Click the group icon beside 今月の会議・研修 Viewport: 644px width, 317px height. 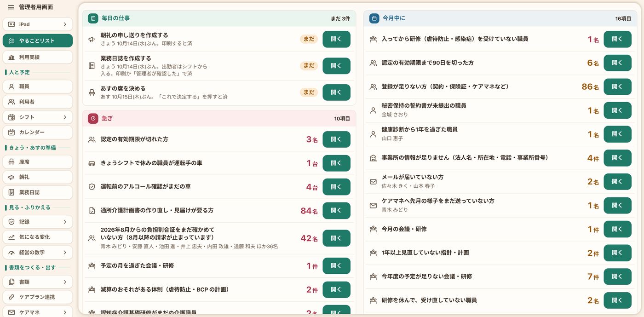373,229
